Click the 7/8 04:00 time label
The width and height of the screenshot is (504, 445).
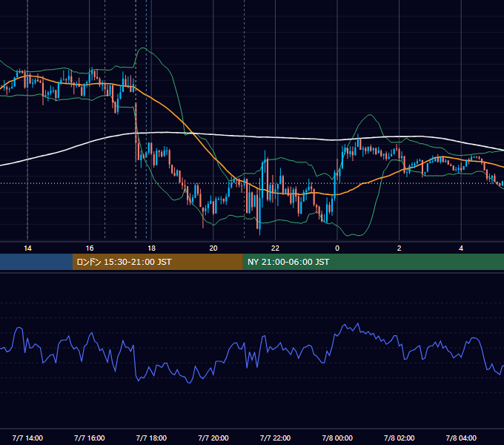tap(461, 438)
